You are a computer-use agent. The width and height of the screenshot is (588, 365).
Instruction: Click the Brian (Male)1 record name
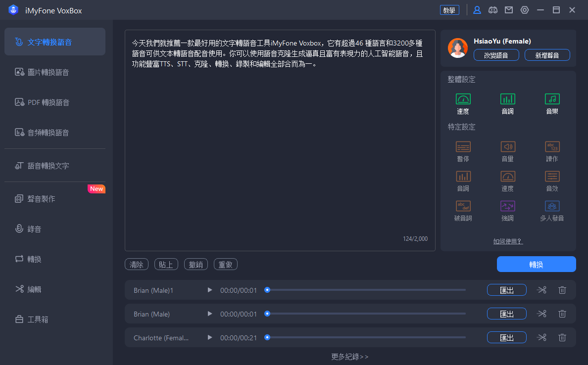coord(153,290)
